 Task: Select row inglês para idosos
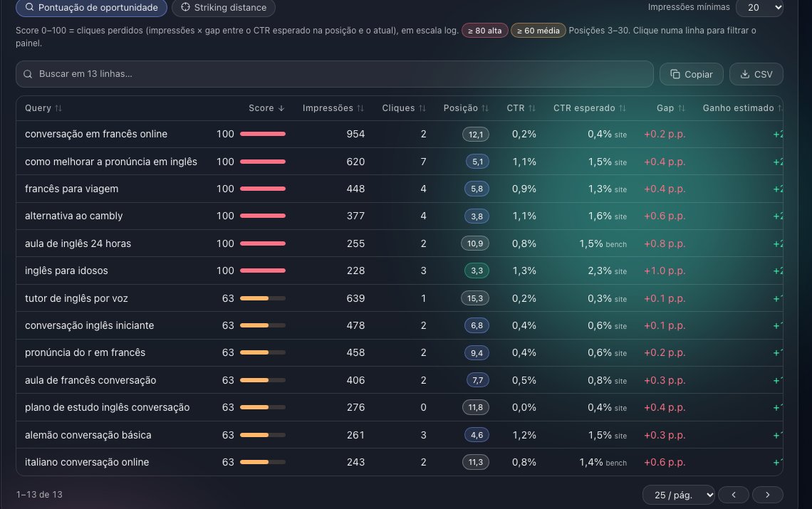[x=400, y=271]
